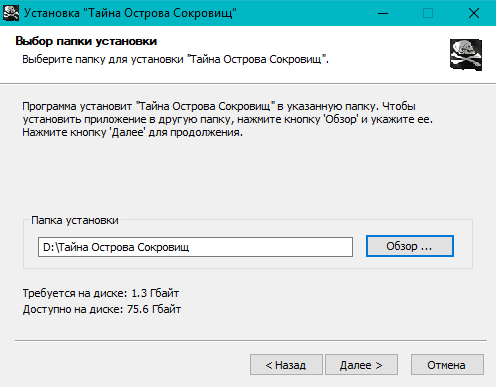Click the installation folder path field
Viewport: 496px width, 387px height.
pos(195,247)
